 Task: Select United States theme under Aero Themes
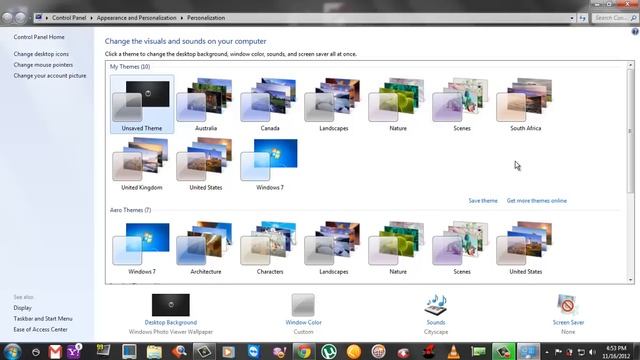[526, 248]
